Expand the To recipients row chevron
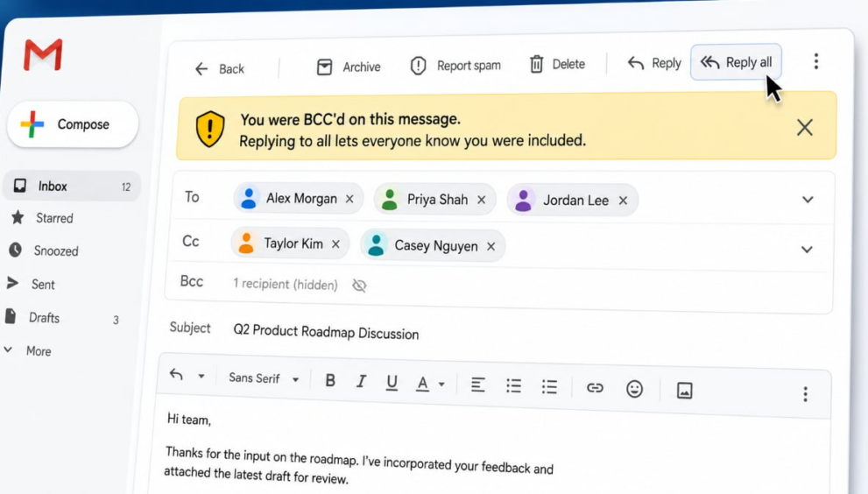Image resolution: width=868 pixels, height=494 pixels. point(808,200)
